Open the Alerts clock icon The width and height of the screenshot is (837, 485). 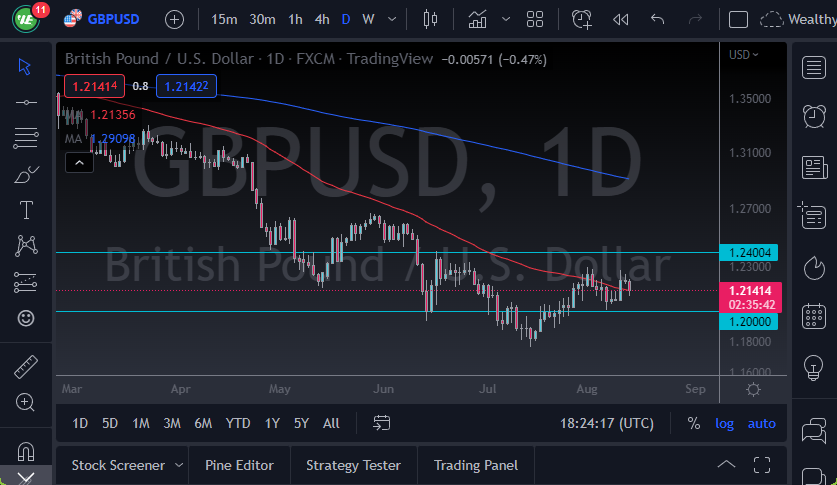814,116
